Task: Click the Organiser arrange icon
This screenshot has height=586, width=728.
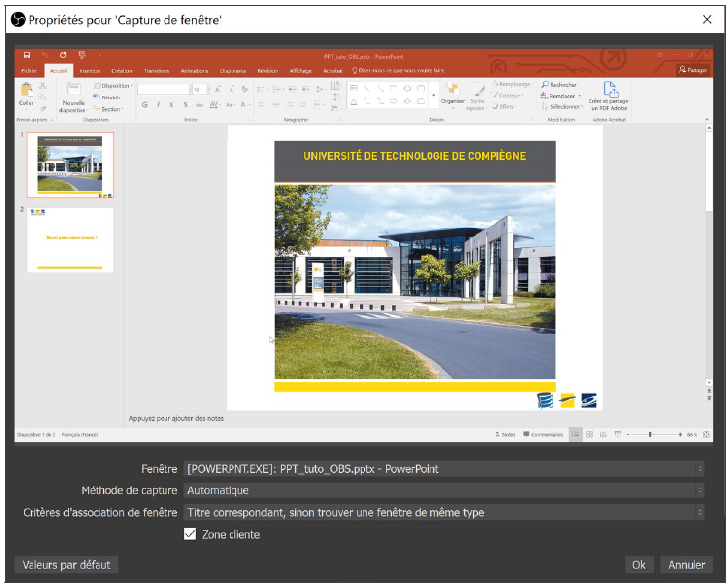Action: point(452,89)
